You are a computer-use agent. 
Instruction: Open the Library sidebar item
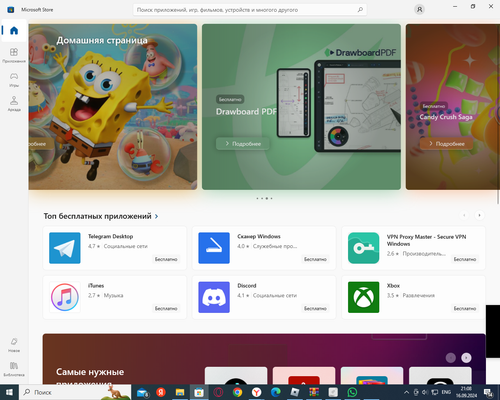pos(14,369)
